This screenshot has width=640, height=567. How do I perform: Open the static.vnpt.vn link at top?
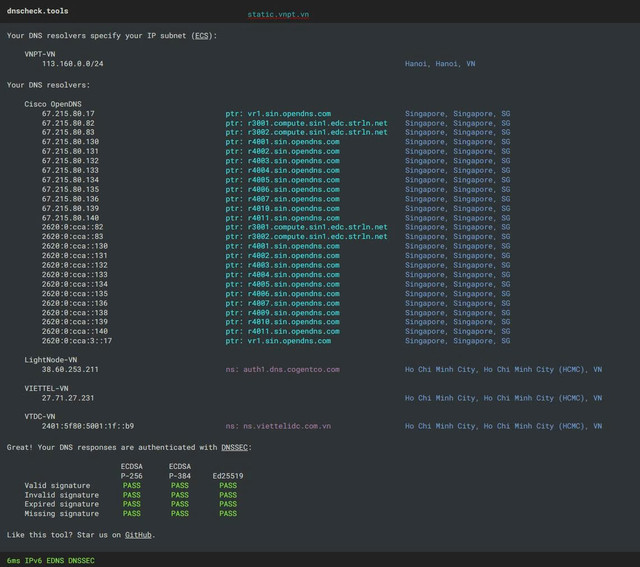(x=278, y=14)
